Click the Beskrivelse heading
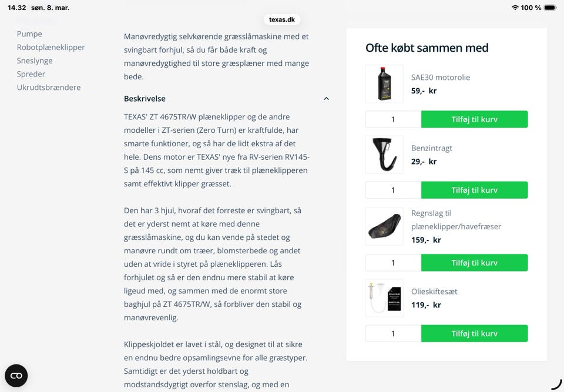 [145, 99]
